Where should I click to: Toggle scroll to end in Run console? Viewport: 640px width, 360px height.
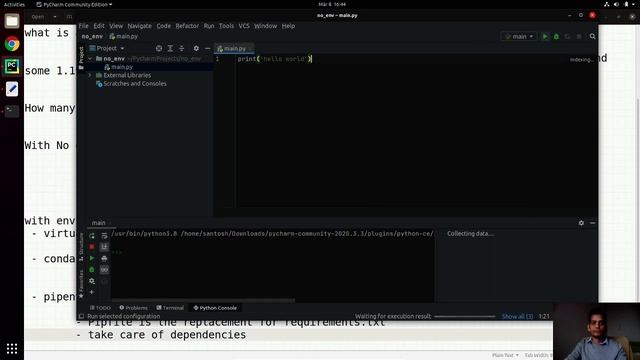[x=104, y=247]
